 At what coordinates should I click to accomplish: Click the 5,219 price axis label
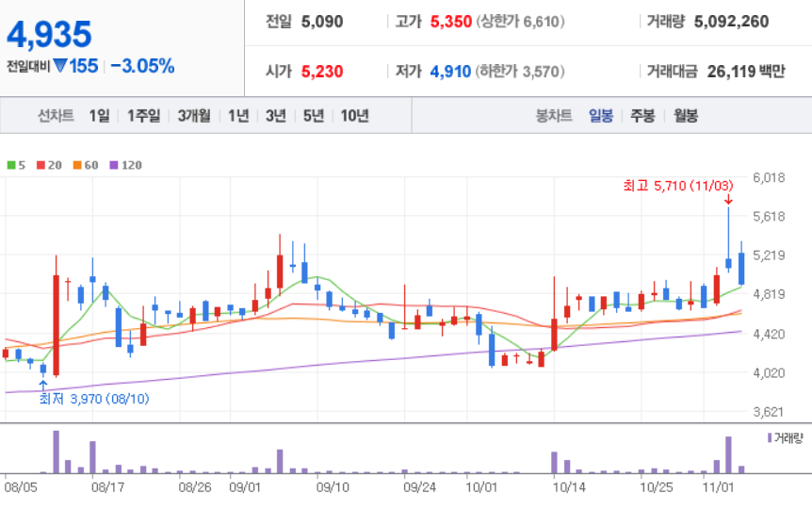(x=769, y=255)
